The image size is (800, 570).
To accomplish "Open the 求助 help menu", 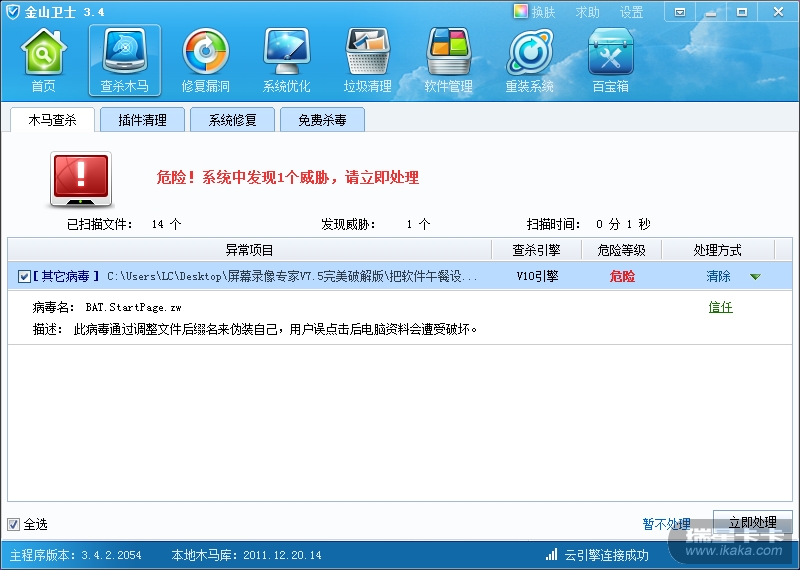I will tap(587, 12).
